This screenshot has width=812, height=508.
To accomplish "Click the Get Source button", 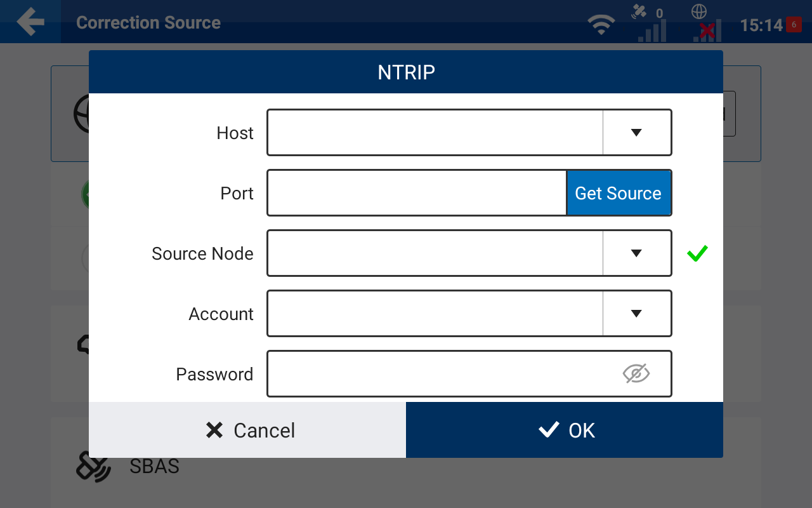I will [x=619, y=193].
